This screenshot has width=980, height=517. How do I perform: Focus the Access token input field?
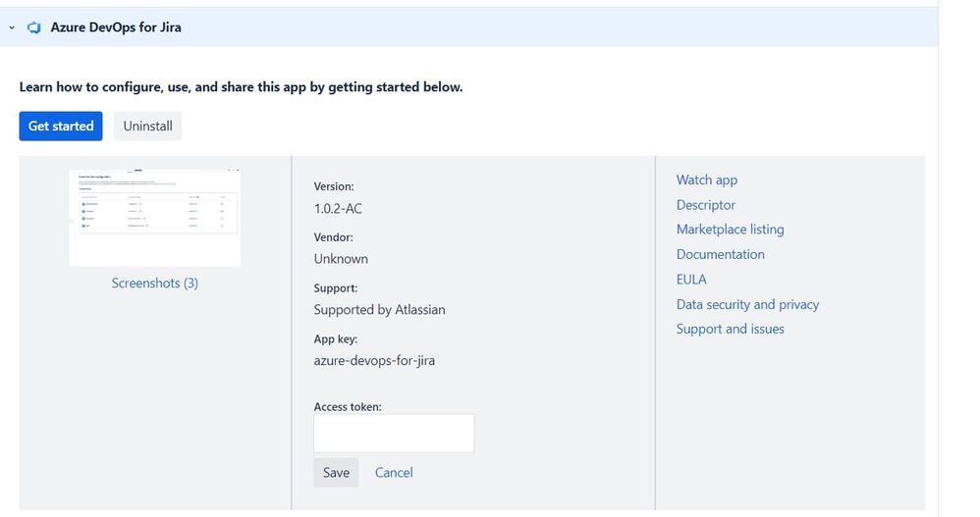coord(393,433)
